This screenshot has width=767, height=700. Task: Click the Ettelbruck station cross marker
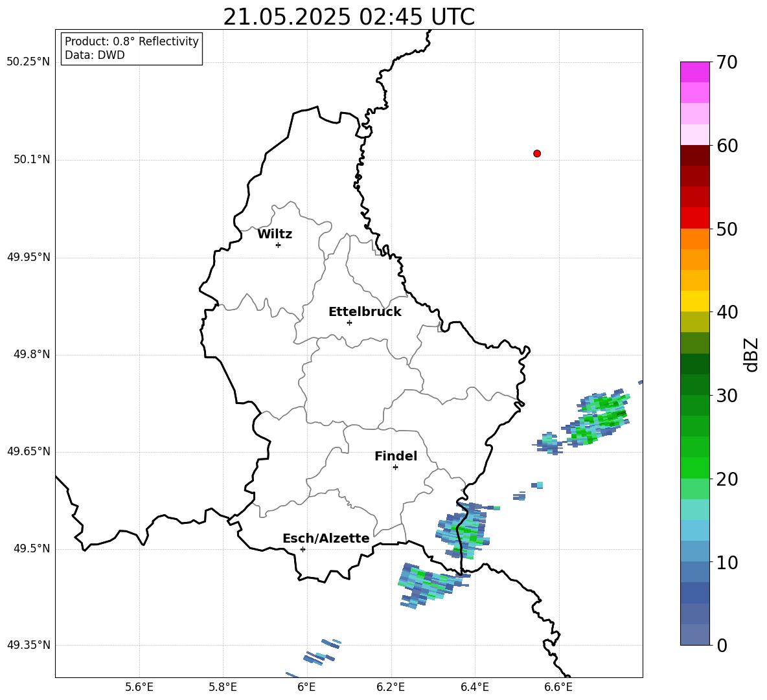(x=349, y=322)
